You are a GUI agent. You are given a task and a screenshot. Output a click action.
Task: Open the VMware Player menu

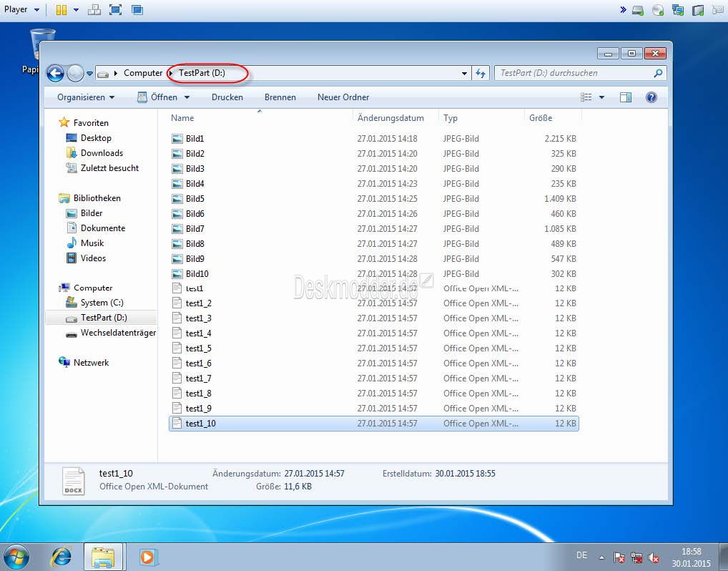pos(21,9)
